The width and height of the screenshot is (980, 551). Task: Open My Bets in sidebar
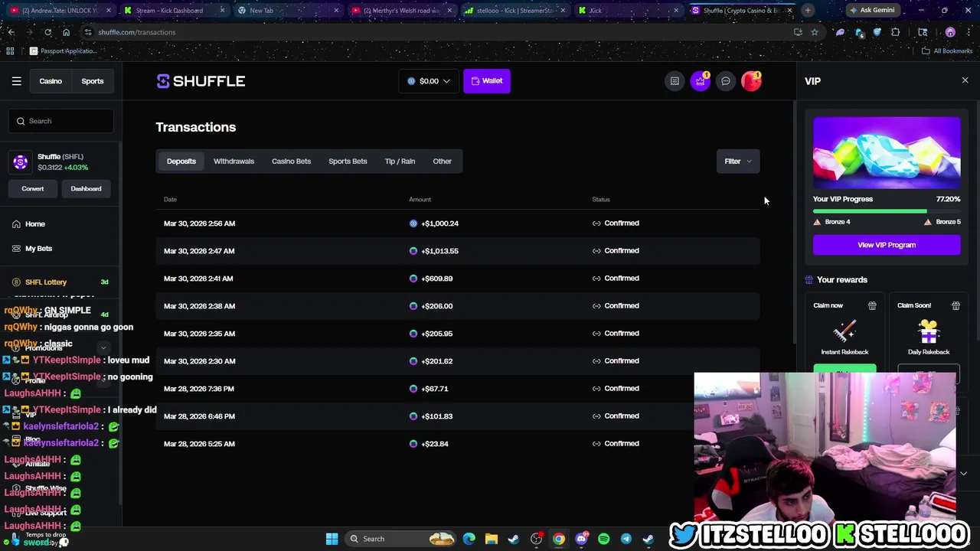coord(38,248)
